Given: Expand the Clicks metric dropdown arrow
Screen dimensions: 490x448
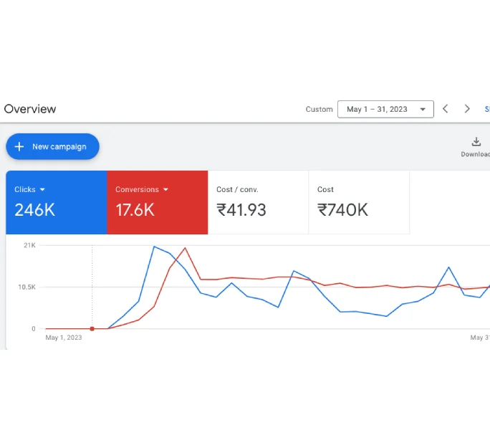Looking at the screenshot, I should point(42,189).
